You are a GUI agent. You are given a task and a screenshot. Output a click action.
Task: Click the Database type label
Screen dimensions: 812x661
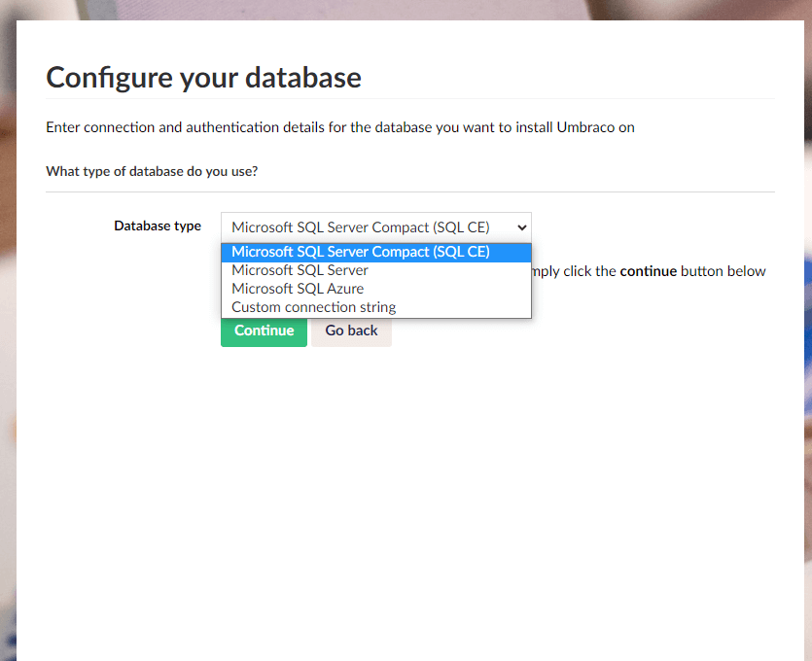158,226
